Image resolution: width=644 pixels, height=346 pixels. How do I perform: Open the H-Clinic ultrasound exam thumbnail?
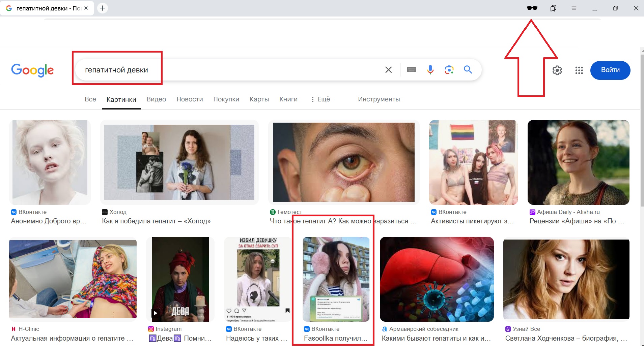pos(73,279)
